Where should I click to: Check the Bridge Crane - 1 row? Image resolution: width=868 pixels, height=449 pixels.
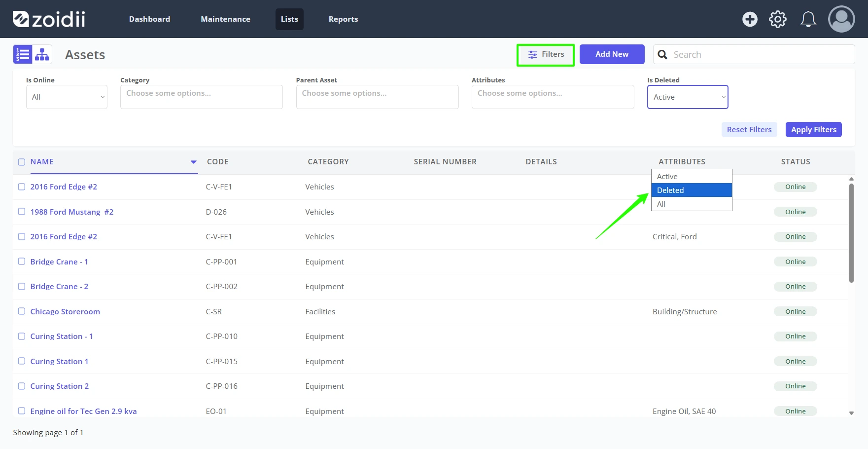[22, 262]
